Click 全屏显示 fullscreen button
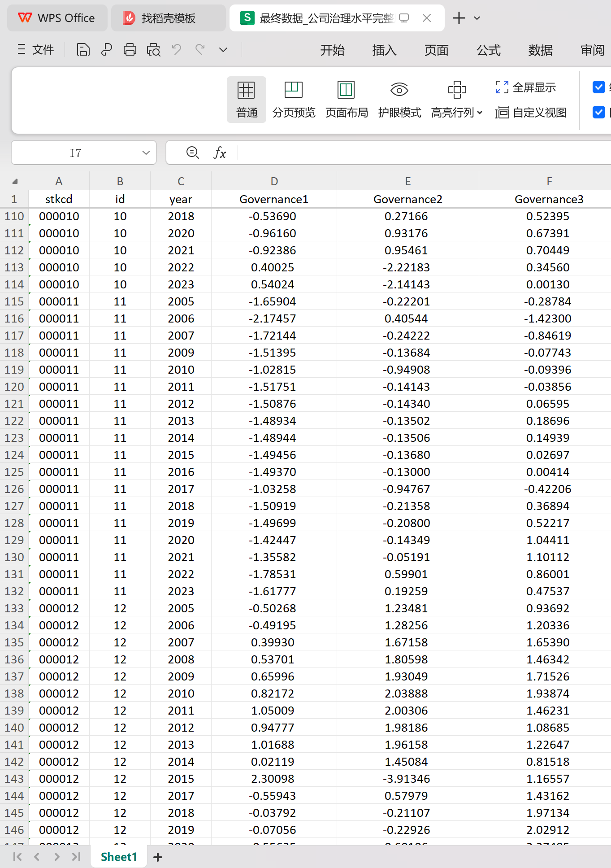Viewport: 611px width, 868px height. [x=526, y=87]
